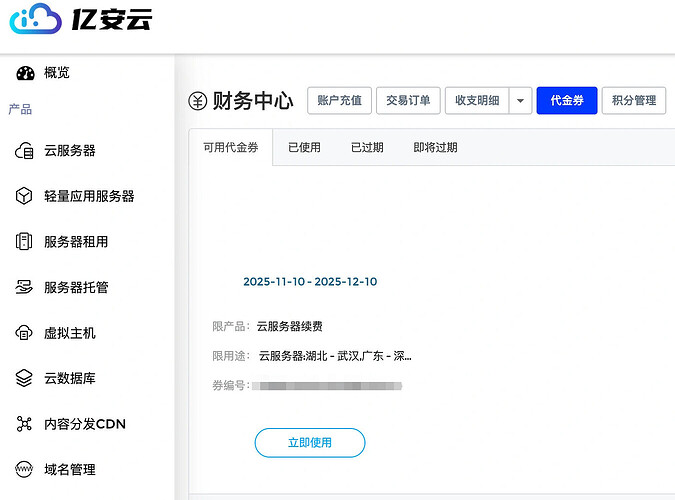Screen dimensions: 675x500
Task: Click the 虚拟主机 host icon
Action: (25, 333)
